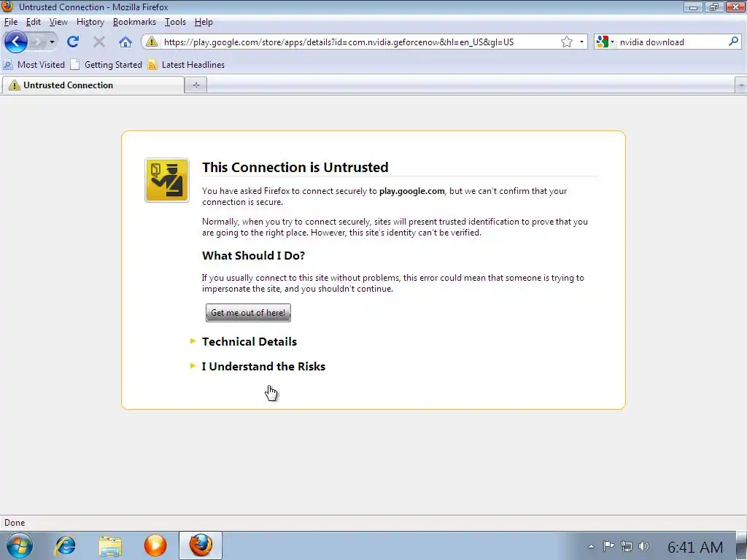Open Action Center flag icon
The width and height of the screenshot is (747, 560).
(x=608, y=547)
